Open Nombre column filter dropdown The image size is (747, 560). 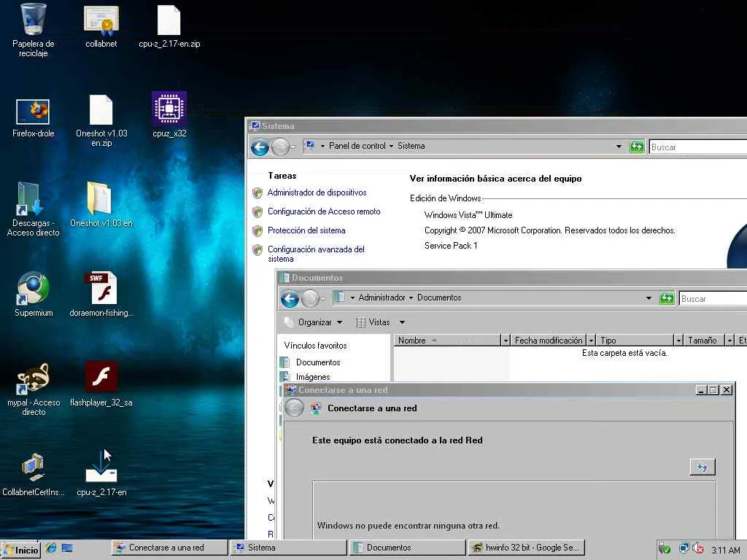coord(506,340)
